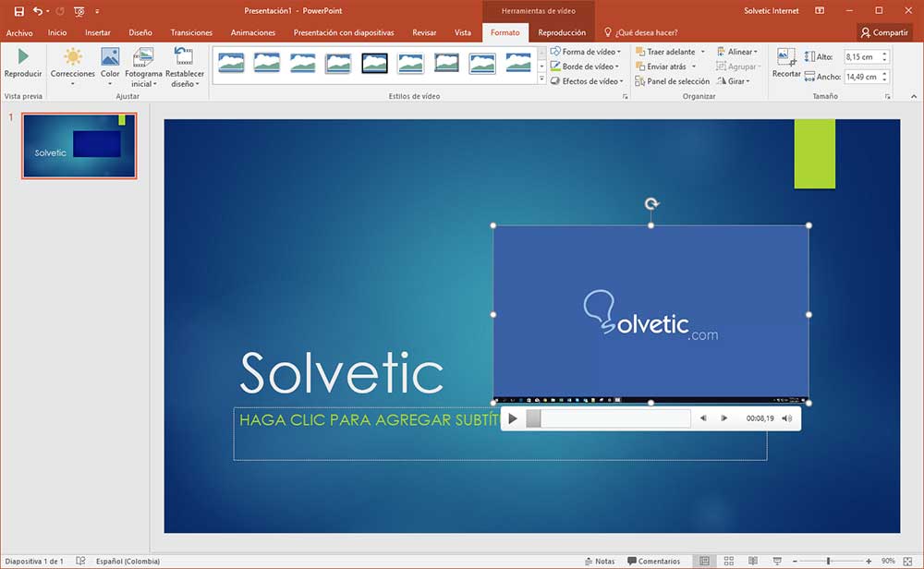Click the Save icon in quick access toolbar
This screenshot has height=569, width=924.
[x=18, y=11]
